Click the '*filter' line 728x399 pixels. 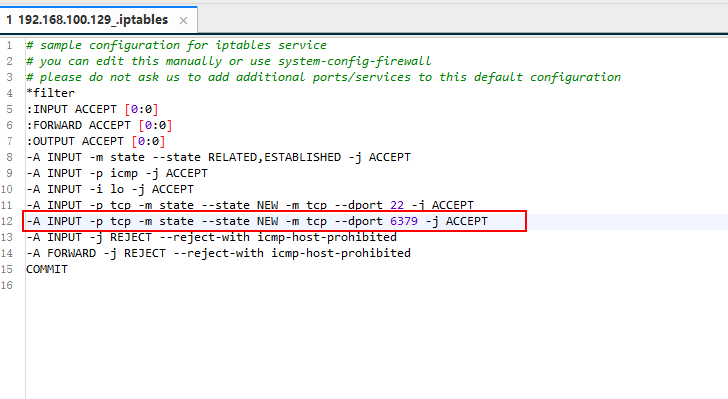pyautogui.click(x=50, y=93)
